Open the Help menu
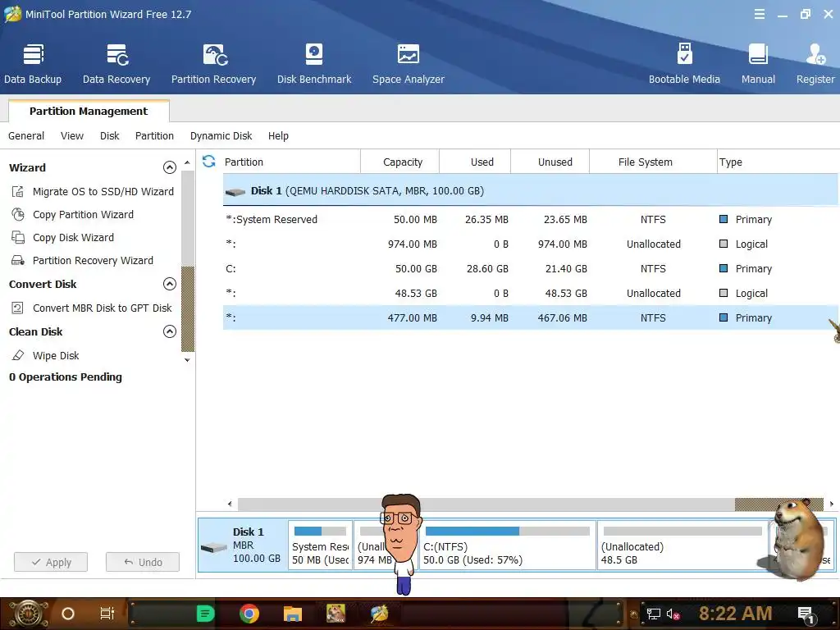The height and width of the screenshot is (630, 840). pyautogui.click(x=278, y=136)
